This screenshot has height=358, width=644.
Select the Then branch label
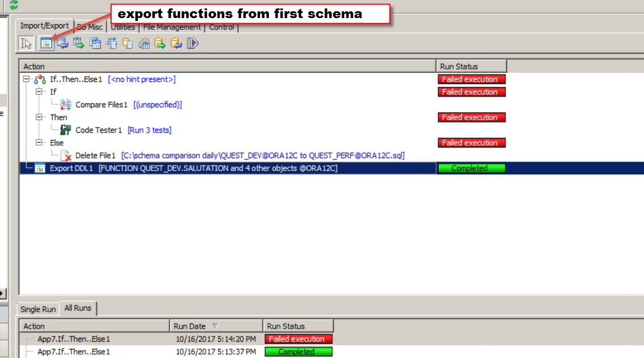58,117
